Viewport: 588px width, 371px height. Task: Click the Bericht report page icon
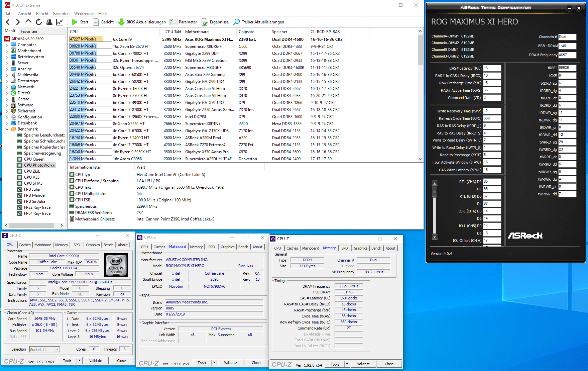click(96, 22)
